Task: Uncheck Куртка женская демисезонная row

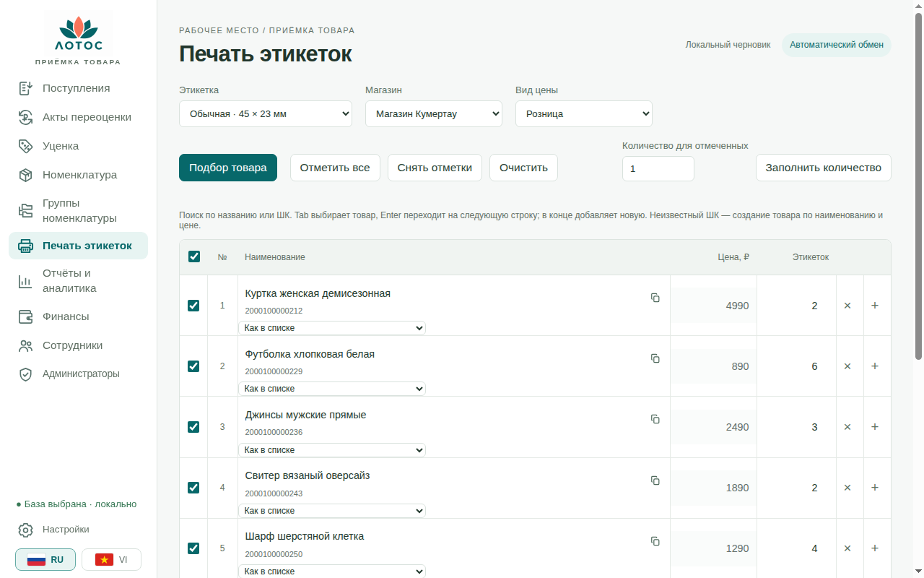Action: click(193, 306)
